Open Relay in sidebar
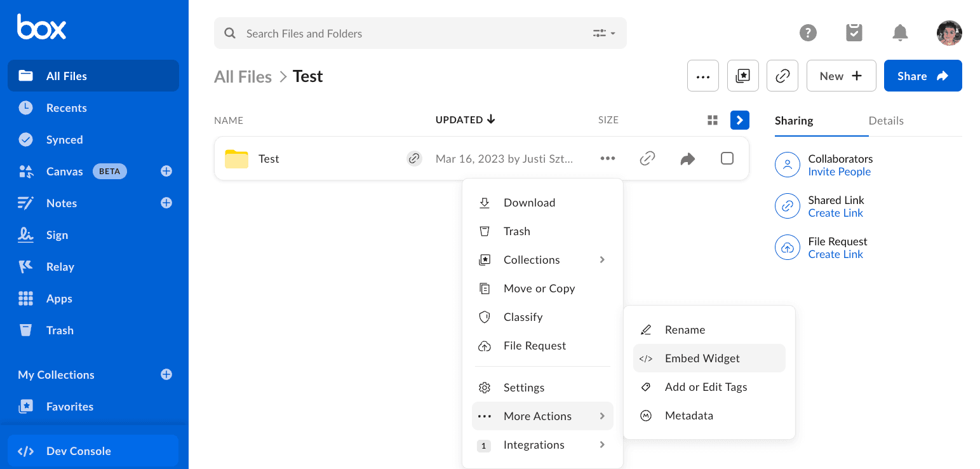This screenshot has height=469, width=980. pos(93,266)
